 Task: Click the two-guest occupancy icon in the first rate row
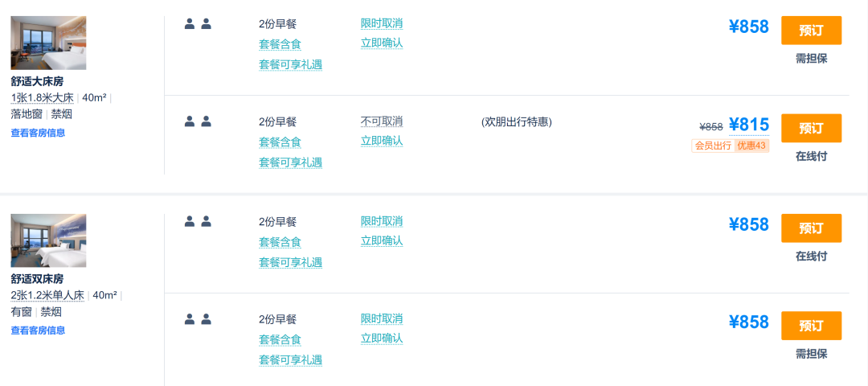[198, 24]
